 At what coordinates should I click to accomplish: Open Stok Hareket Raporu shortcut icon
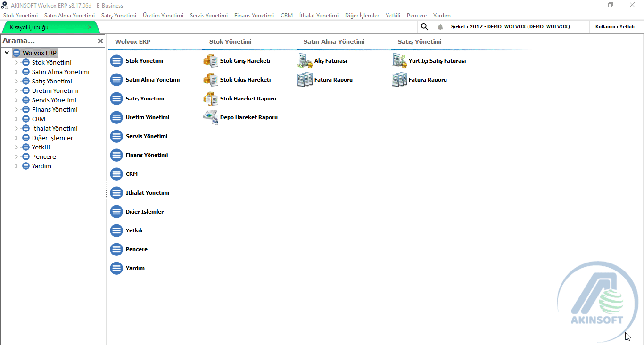(x=210, y=99)
